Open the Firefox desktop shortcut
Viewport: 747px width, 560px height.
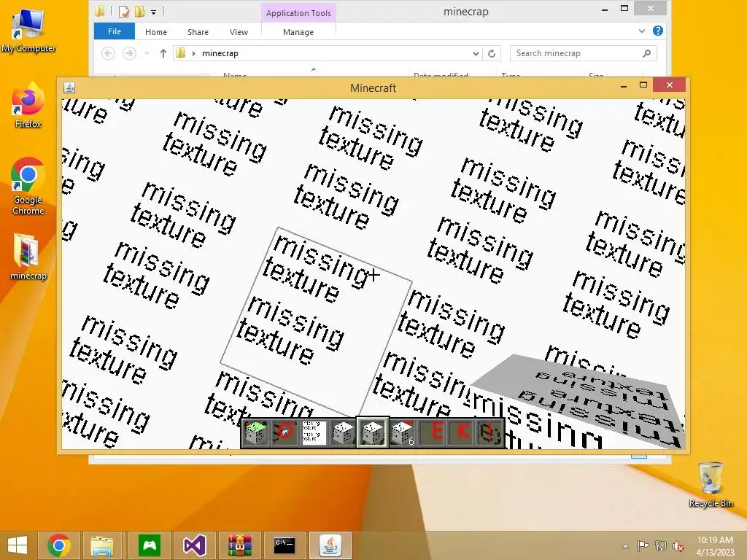[x=28, y=106]
